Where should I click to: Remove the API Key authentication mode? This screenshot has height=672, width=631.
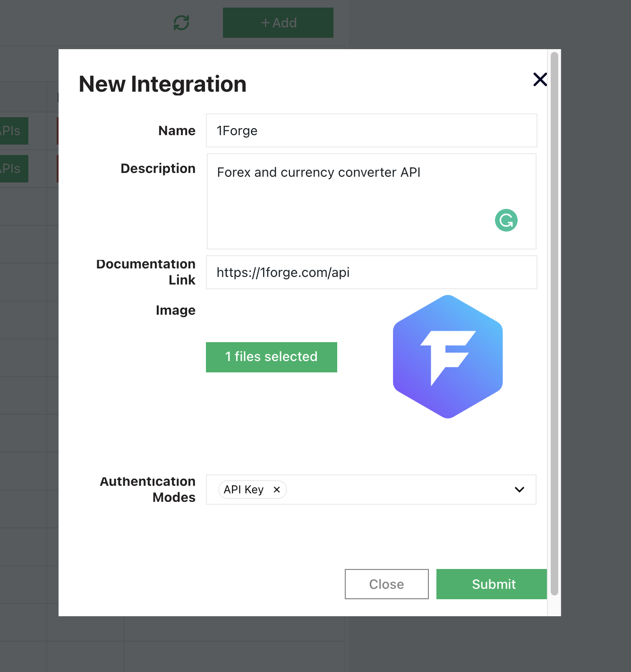[x=277, y=490]
